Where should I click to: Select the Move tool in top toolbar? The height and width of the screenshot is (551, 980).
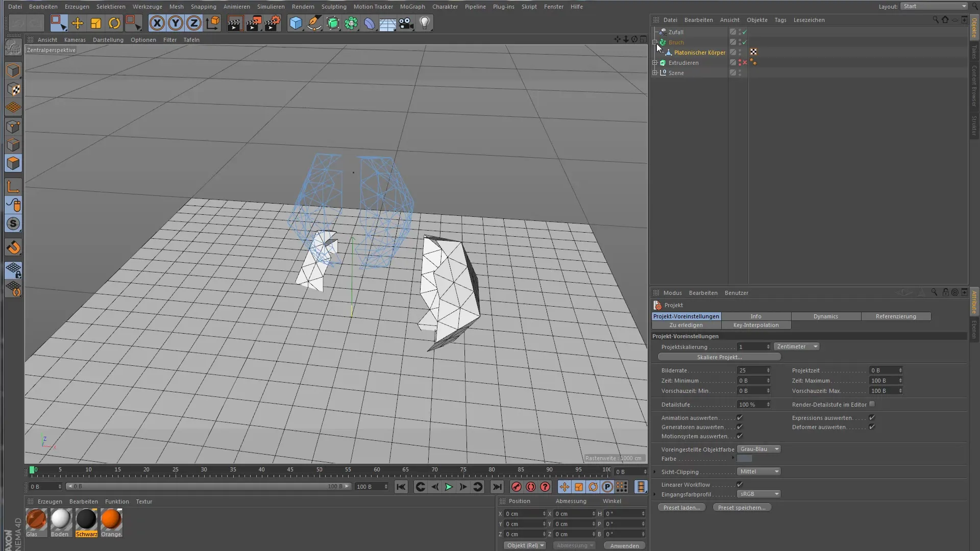tap(78, 23)
